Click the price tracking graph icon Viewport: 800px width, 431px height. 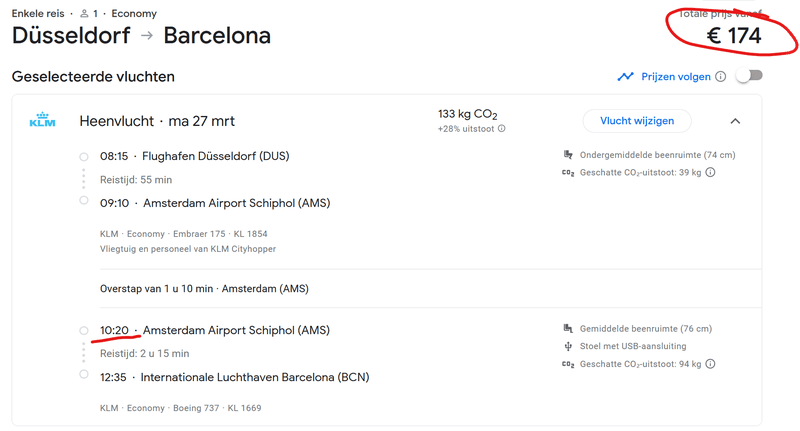pos(626,77)
